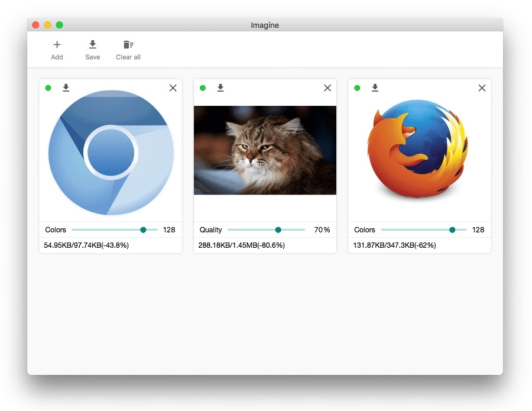
Task: Click the green macOS zoom window button
Action: point(59,25)
